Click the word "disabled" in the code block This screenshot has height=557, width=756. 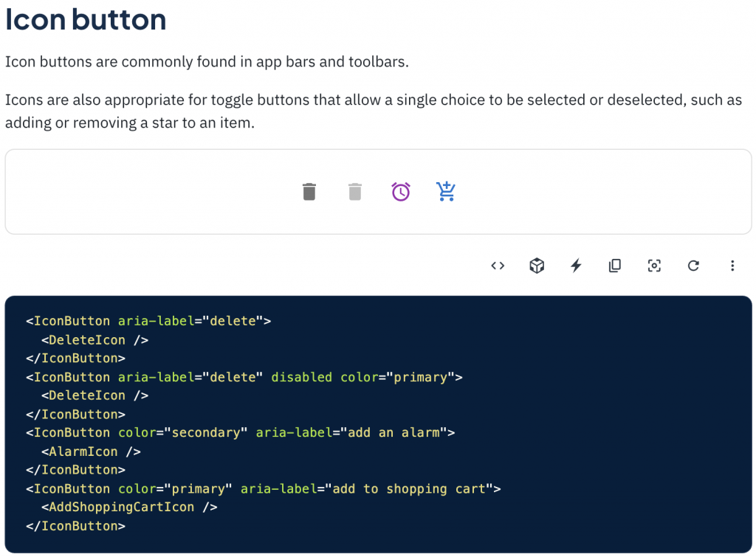301,377
